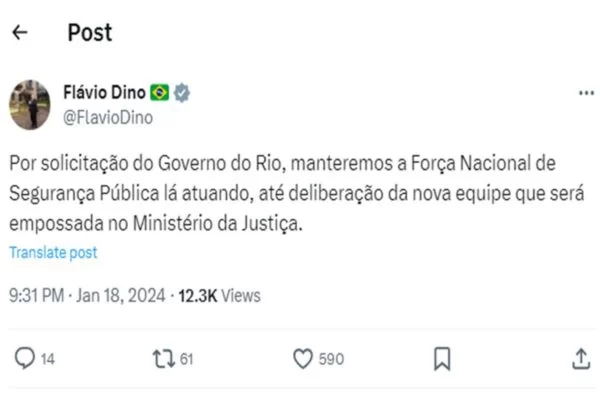Screen dimensions: 600x400
Task: Click the reply count of 14
Action: click(48, 359)
